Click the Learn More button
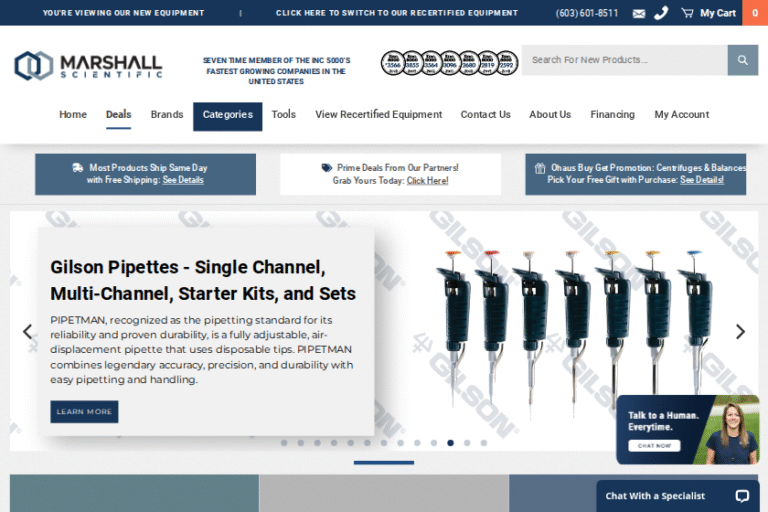768x512 pixels. point(84,412)
